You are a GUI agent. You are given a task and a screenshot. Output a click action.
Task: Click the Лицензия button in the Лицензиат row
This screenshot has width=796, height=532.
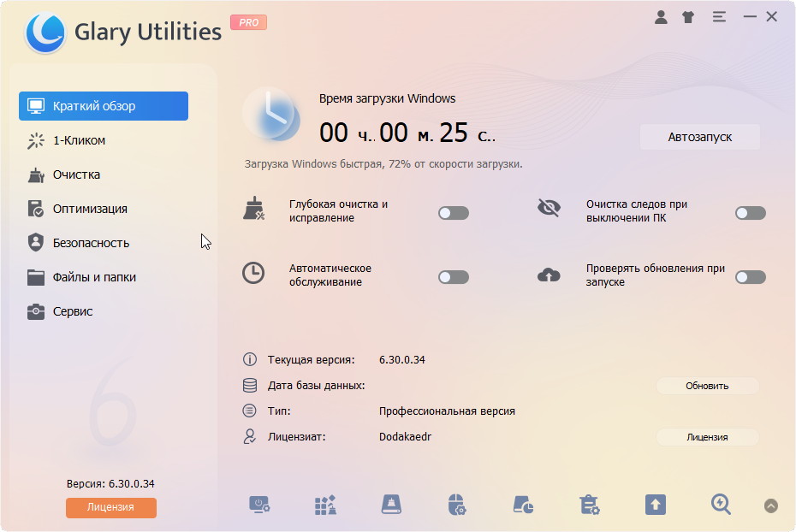point(707,437)
